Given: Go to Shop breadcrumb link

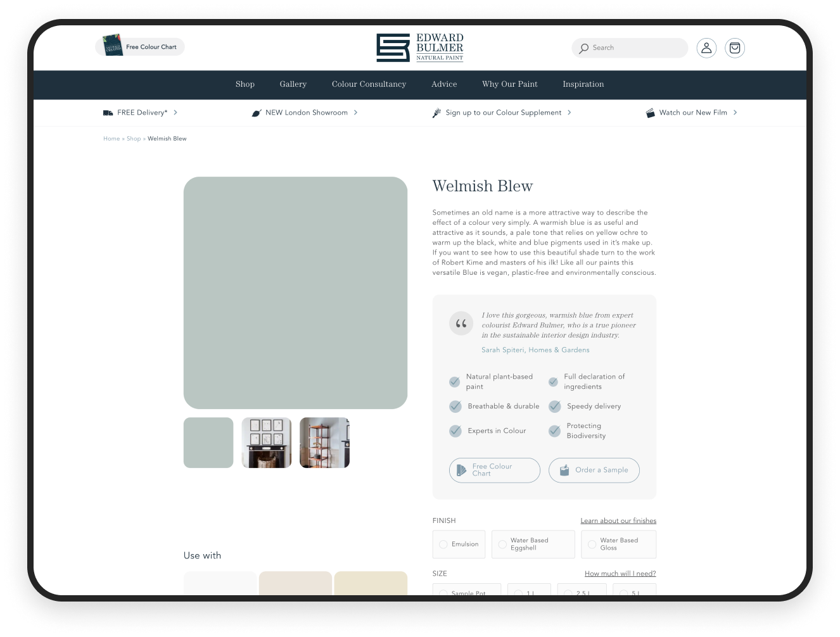Looking at the screenshot, I should coord(134,139).
